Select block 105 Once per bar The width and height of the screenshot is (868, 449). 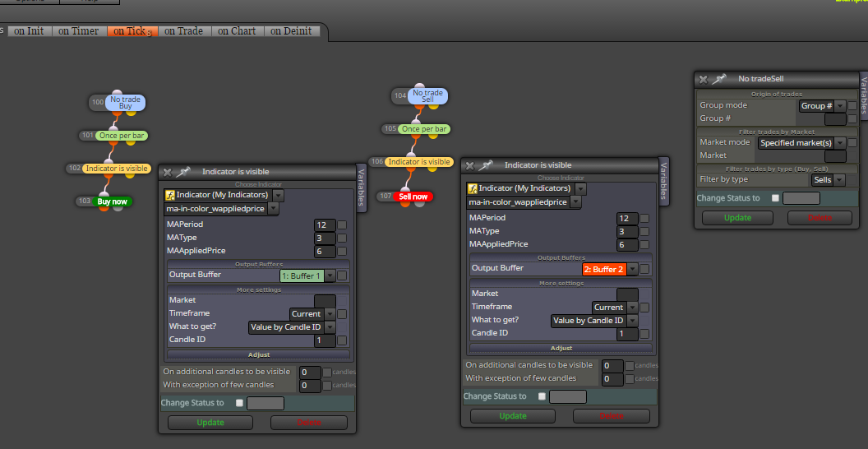(x=424, y=129)
